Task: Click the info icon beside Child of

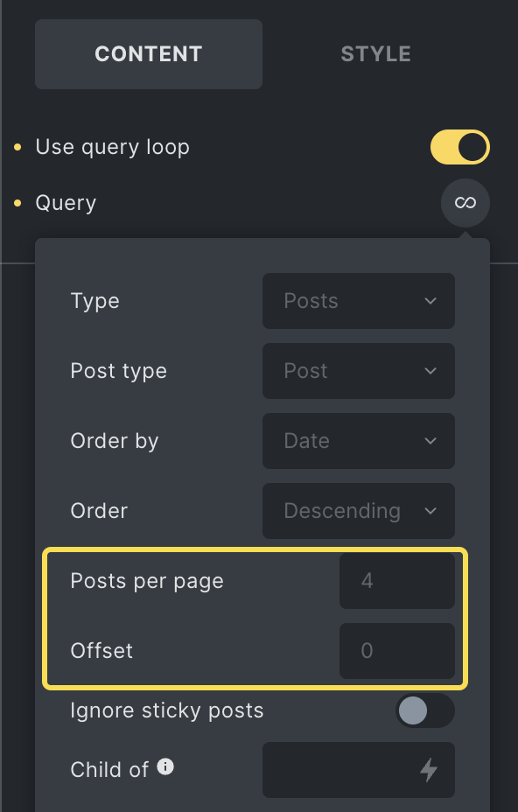Action: 165,766
